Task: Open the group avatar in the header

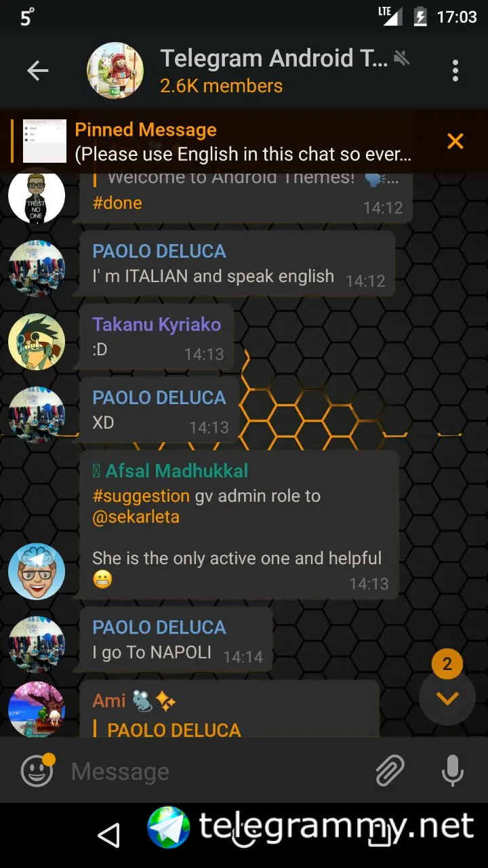Action: [115, 71]
